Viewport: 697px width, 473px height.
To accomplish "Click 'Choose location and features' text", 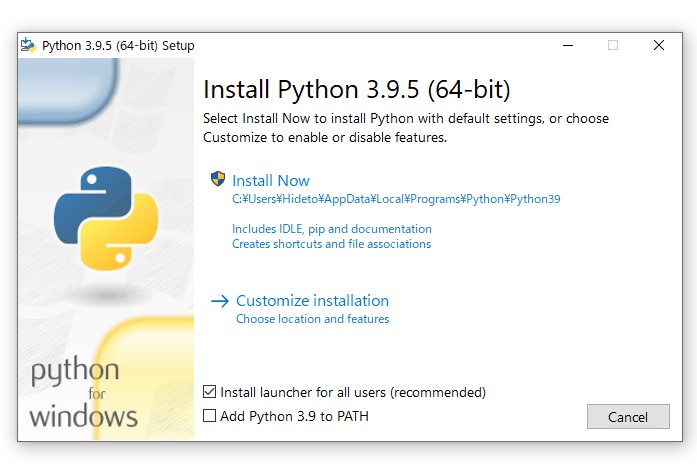I will [x=312, y=319].
